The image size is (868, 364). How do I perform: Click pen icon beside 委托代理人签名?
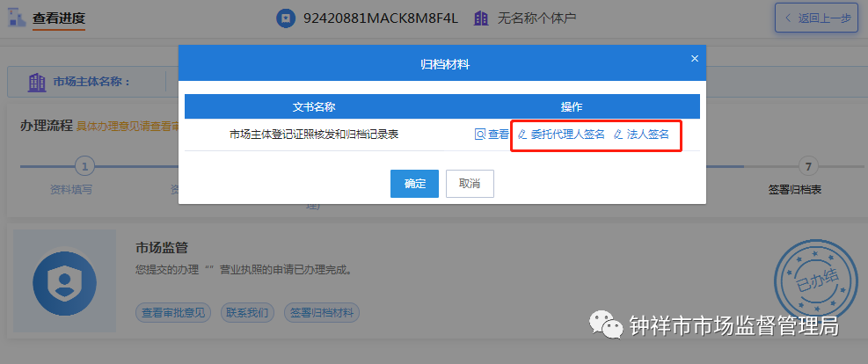point(522,135)
